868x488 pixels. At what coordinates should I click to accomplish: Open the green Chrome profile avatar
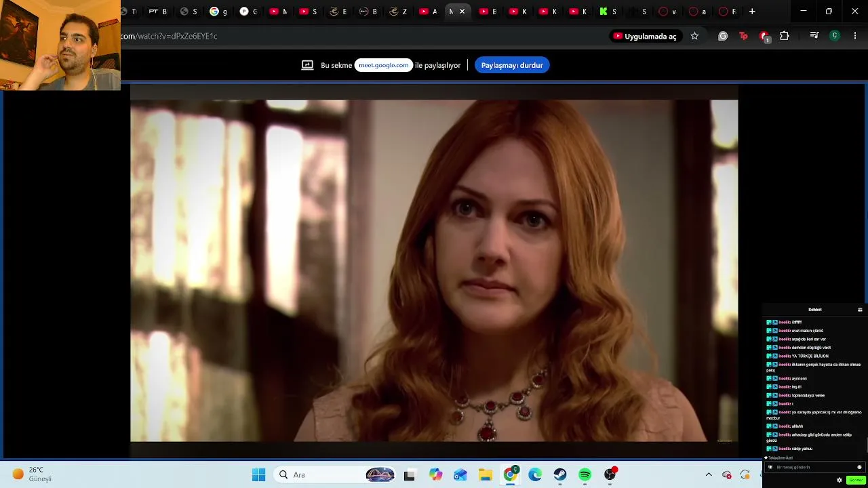[835, 36]
